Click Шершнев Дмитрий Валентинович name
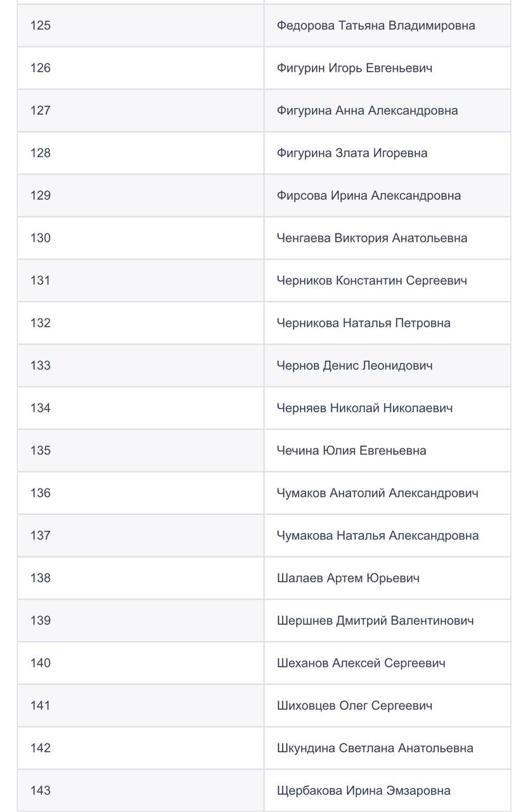The image size is (528, 812). tap(375, 620)
